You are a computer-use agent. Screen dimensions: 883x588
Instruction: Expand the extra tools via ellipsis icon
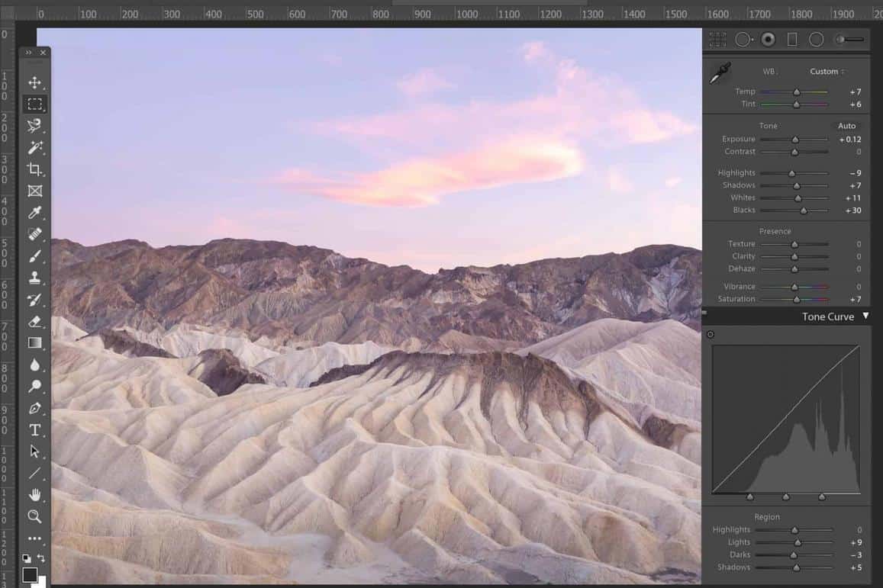coord(35,538)
